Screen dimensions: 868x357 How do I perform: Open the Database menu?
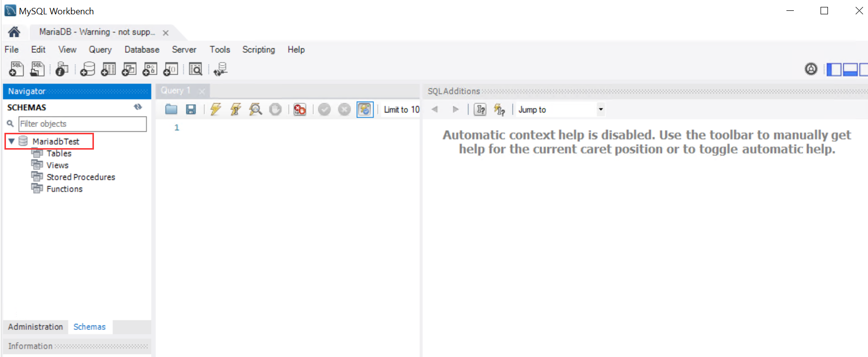pyautogui.click(x=142, y=49)
